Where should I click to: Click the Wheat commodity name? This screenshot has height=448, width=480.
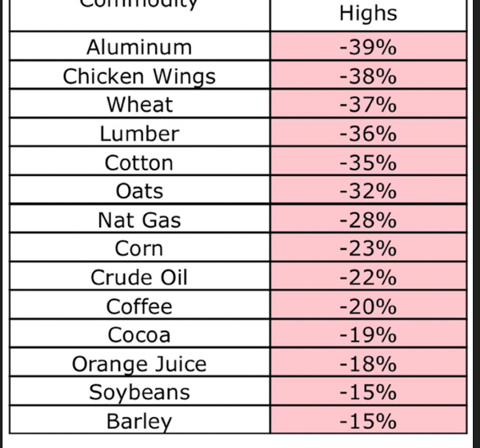(139, 104)
